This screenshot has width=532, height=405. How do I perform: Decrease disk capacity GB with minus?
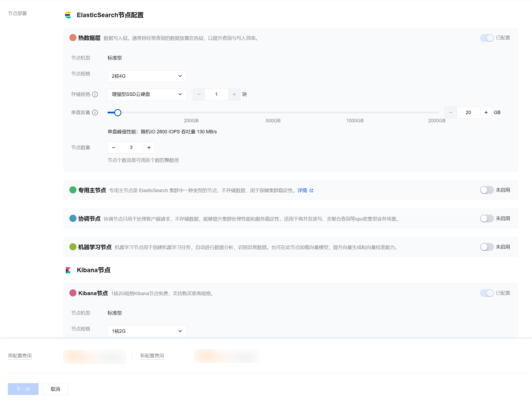[451, 113]
